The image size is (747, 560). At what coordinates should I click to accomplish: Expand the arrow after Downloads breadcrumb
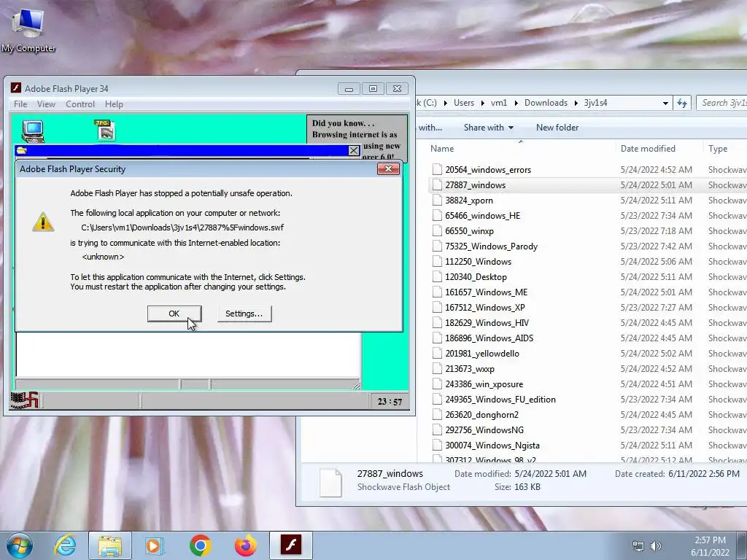576,103
